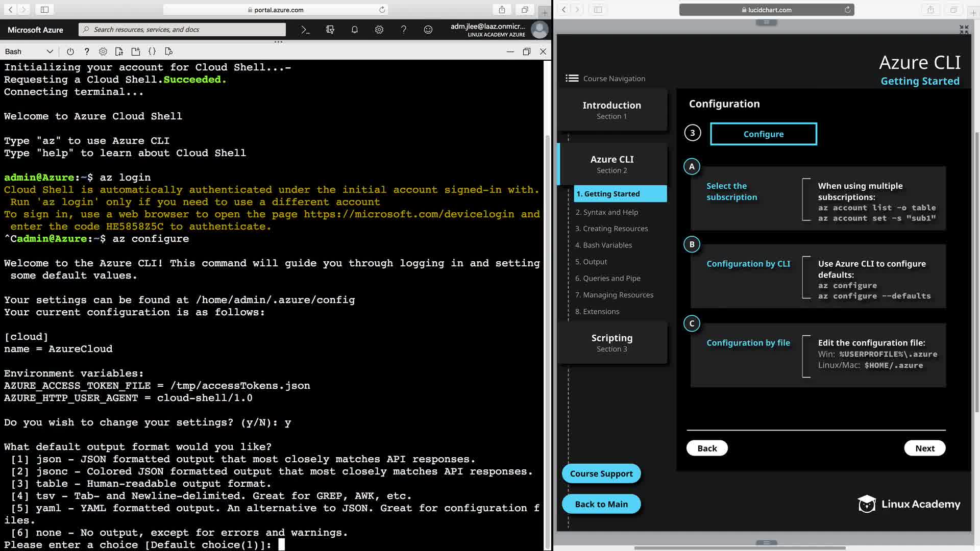Select the Syntax and Help lesson
The width and height of the screenshot is (980, 551).
point(606,212)
